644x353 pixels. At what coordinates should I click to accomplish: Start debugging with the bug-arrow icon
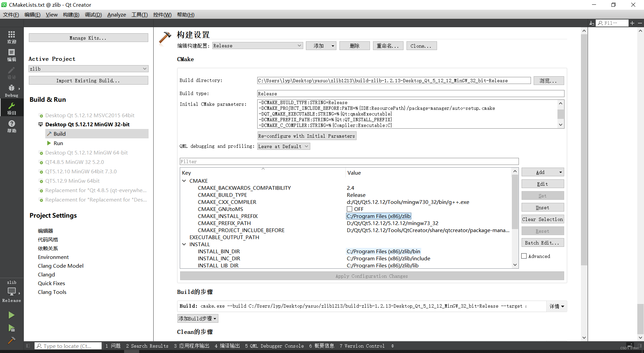pyautogui.click(x=11, y=328)
